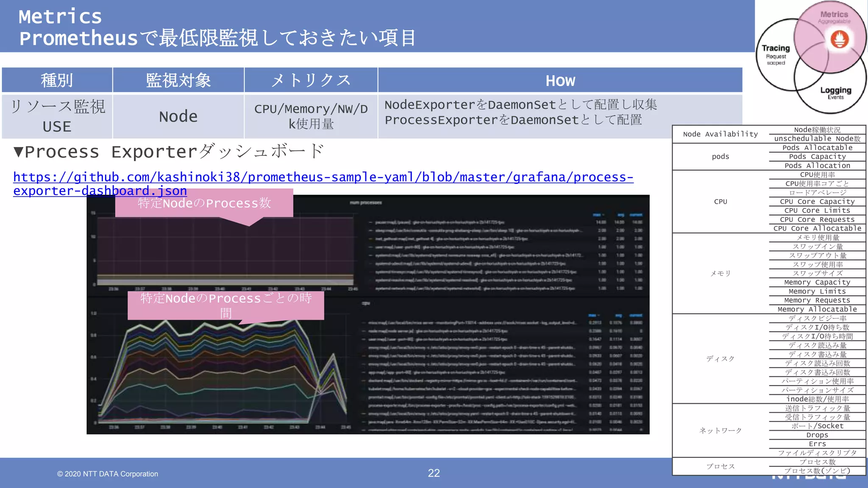This screenshot has width=868, height=488.
Task: Select the CPU使用率コアごと row
Action: [817, 184]
